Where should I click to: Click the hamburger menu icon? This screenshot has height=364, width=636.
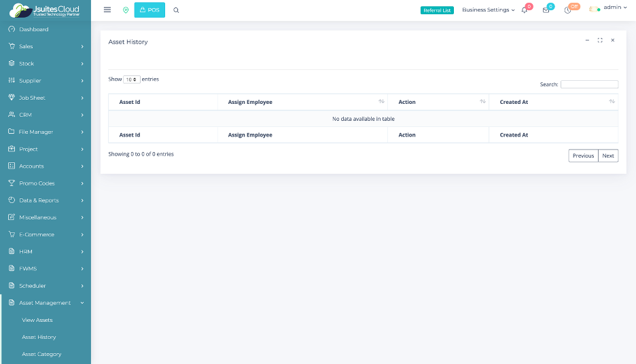107,10
